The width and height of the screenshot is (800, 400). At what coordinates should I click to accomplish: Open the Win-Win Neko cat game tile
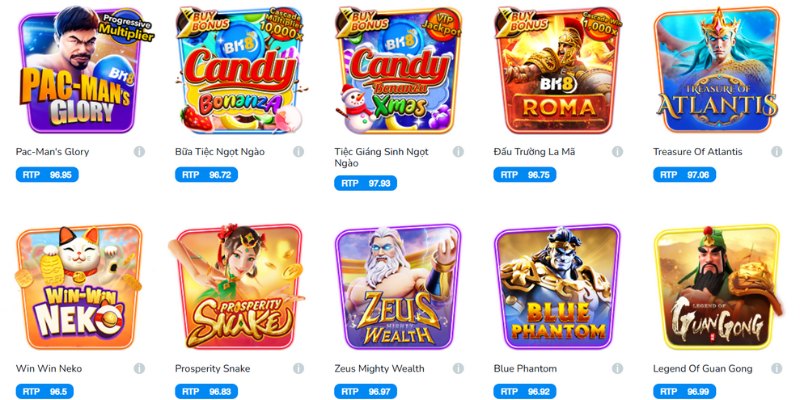80,287
